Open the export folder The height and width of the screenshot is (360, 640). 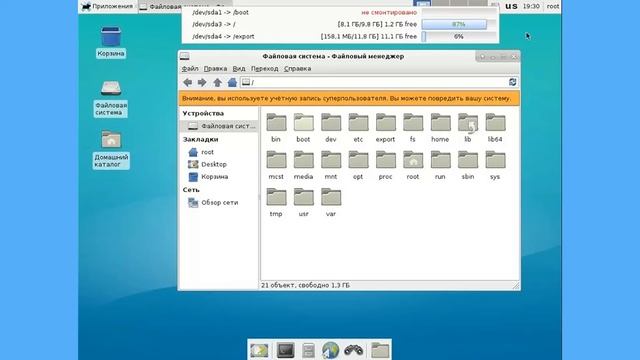point(386,127)
